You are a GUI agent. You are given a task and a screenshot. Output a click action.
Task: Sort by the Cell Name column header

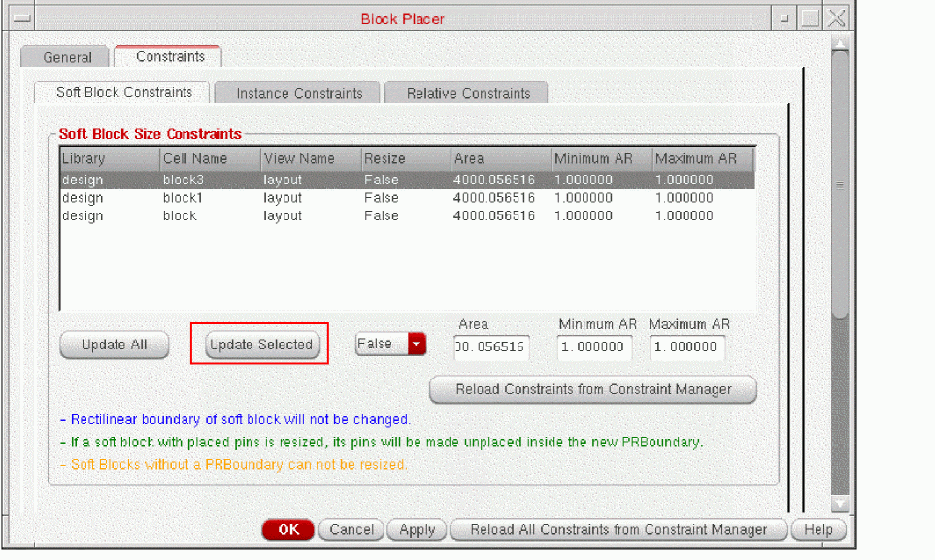209,159
